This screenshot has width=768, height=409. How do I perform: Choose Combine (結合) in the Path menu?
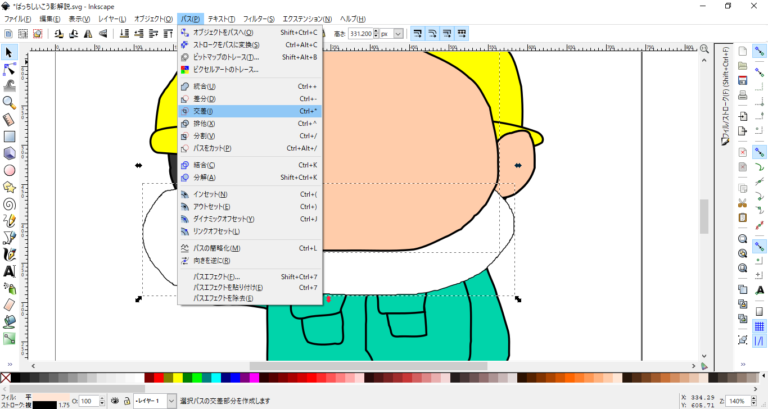(x=250, y=165)
